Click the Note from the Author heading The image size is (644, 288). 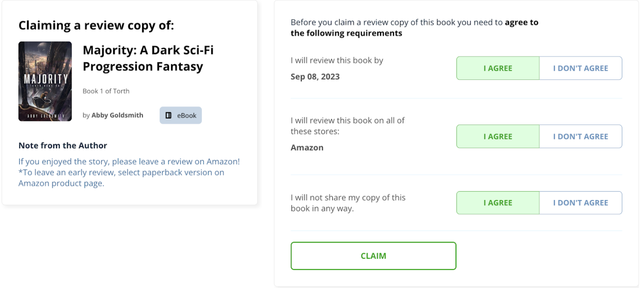pyautogui.click(x=62, y=145)
